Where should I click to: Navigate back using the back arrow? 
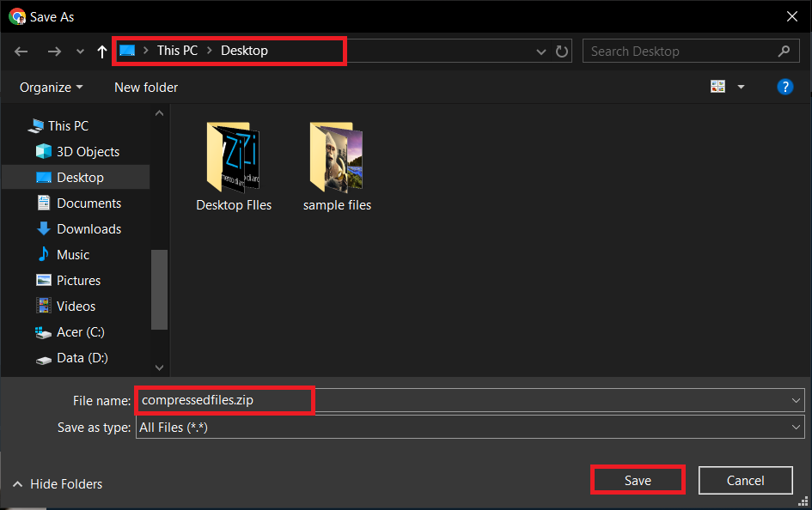coord(21,51)
